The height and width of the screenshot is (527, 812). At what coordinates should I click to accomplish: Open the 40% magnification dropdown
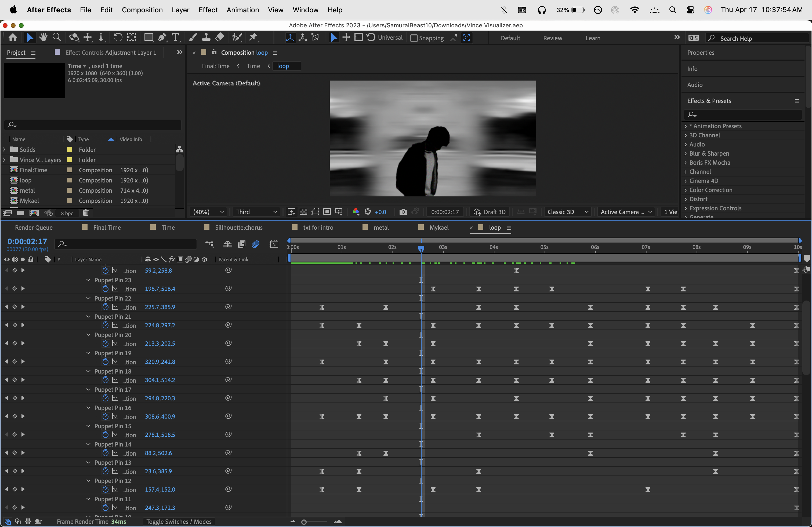tap(208, 212)
